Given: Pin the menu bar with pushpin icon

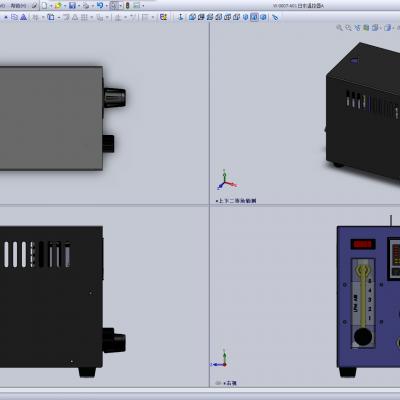Looking at the screenshot, I should (34, 6).
